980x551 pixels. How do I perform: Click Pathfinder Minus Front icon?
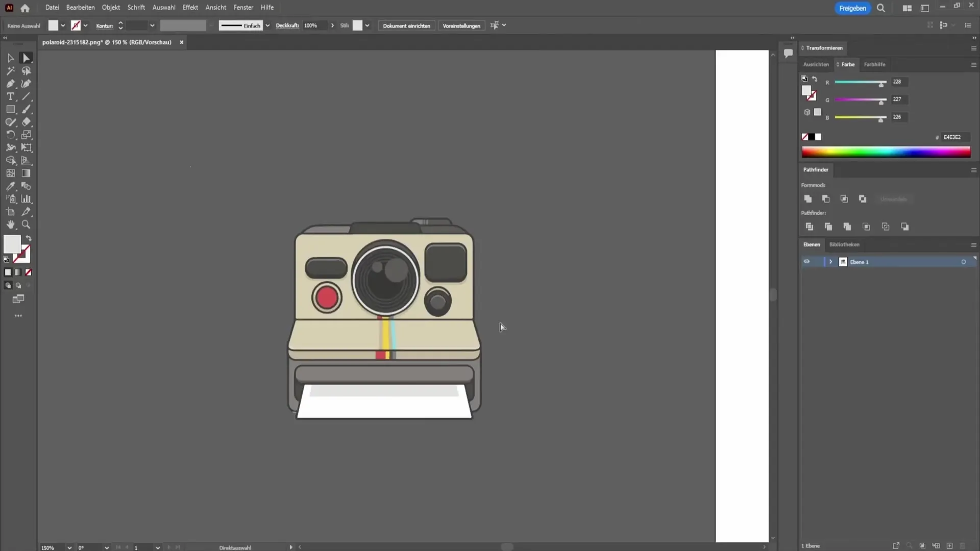[826, 199]
